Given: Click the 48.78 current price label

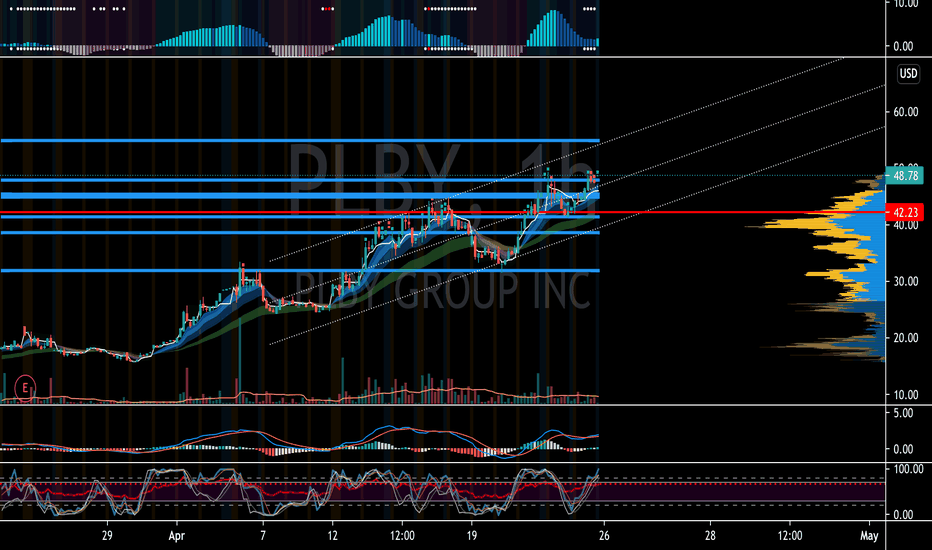Looking at the screenshot, I should click(904, 175).
